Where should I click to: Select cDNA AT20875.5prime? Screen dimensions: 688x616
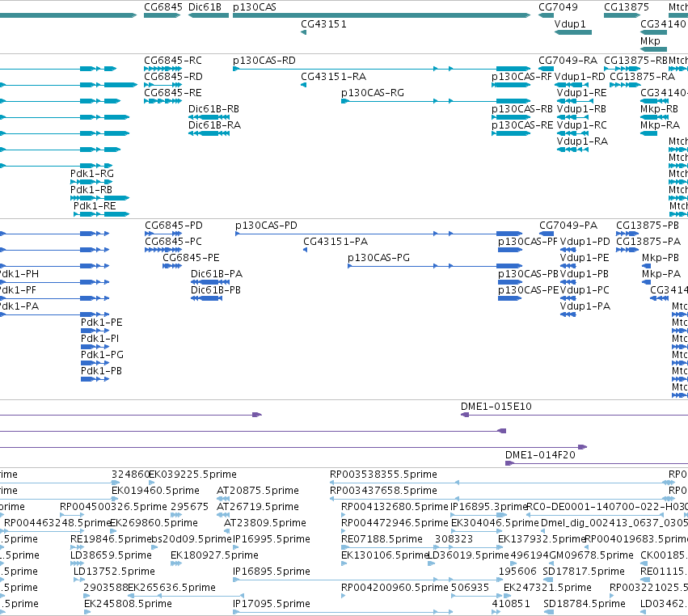(x=223, y=499)
